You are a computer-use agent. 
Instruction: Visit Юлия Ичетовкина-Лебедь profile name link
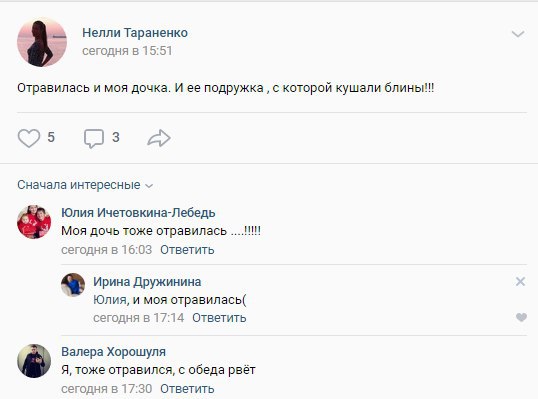point(138,213)
